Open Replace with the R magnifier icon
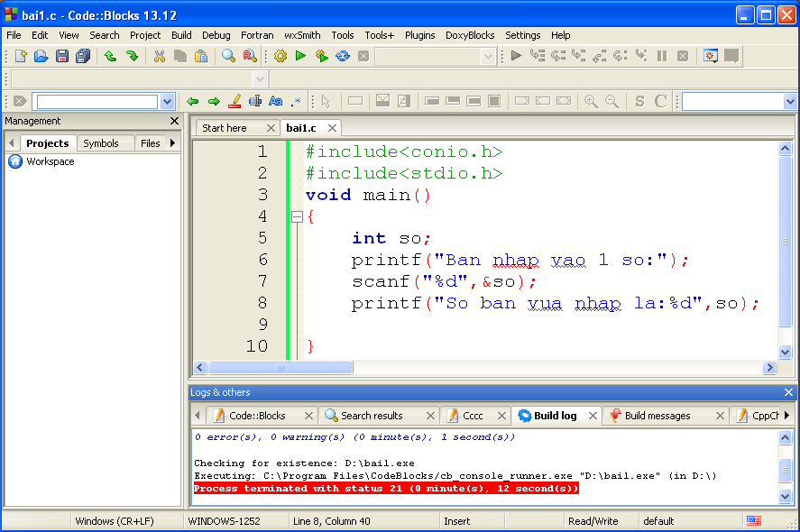800x532 pixels. 250,56
